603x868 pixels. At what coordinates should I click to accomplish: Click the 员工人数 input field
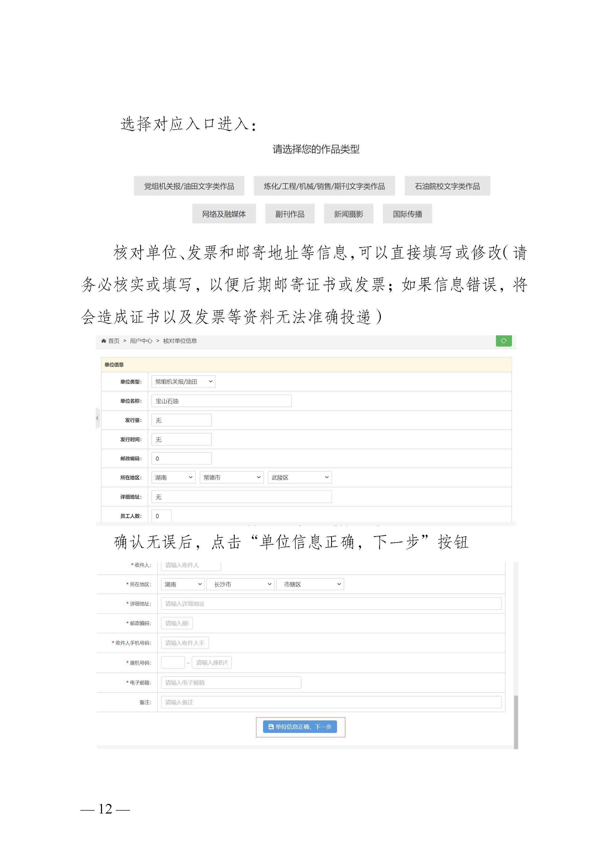tap(161, 516)
